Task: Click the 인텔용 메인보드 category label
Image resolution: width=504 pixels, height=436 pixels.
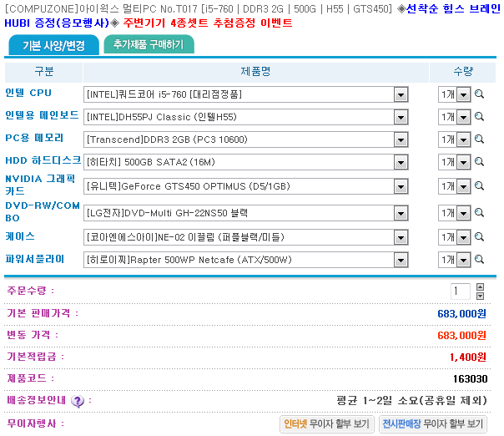Action: point(42,115)
